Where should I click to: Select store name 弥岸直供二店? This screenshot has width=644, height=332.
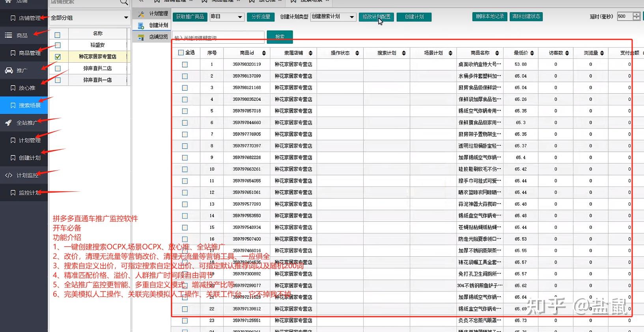pos(97,68)
